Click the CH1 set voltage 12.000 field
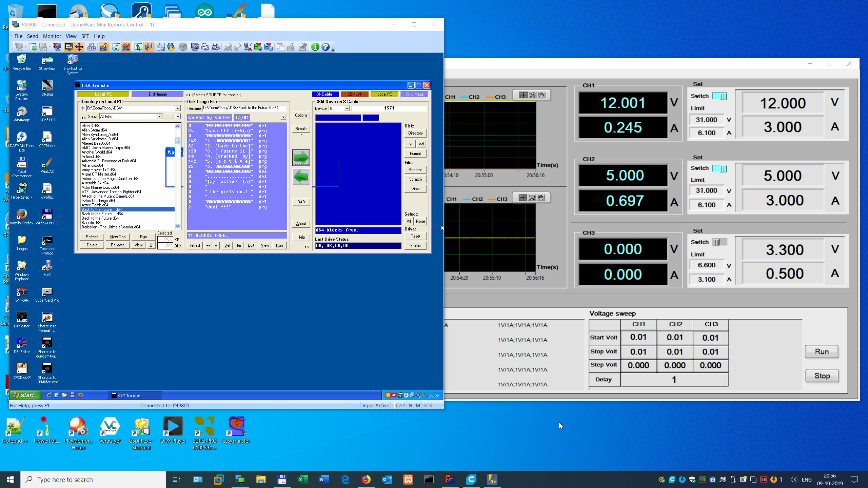Viewport: 868px width, 488px height. tap(783, 103)
